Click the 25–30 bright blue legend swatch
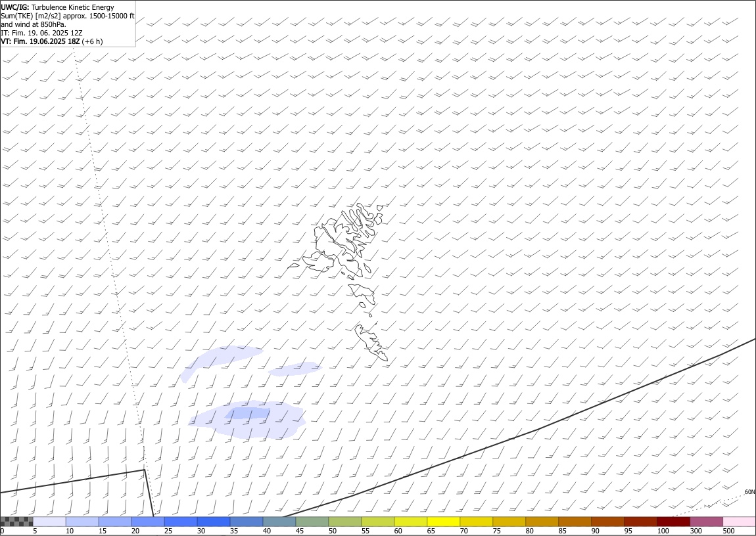This screenshot has width=756, height=536. point(180,522)
